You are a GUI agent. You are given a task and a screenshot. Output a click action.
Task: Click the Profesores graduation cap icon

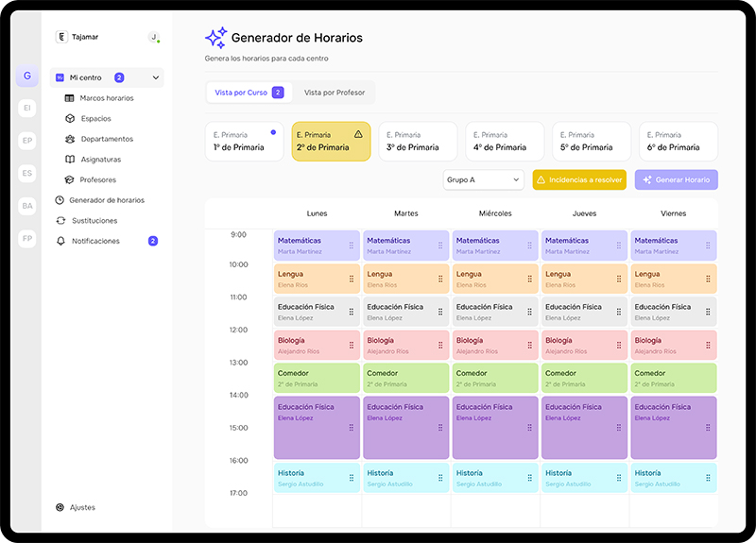70,179
